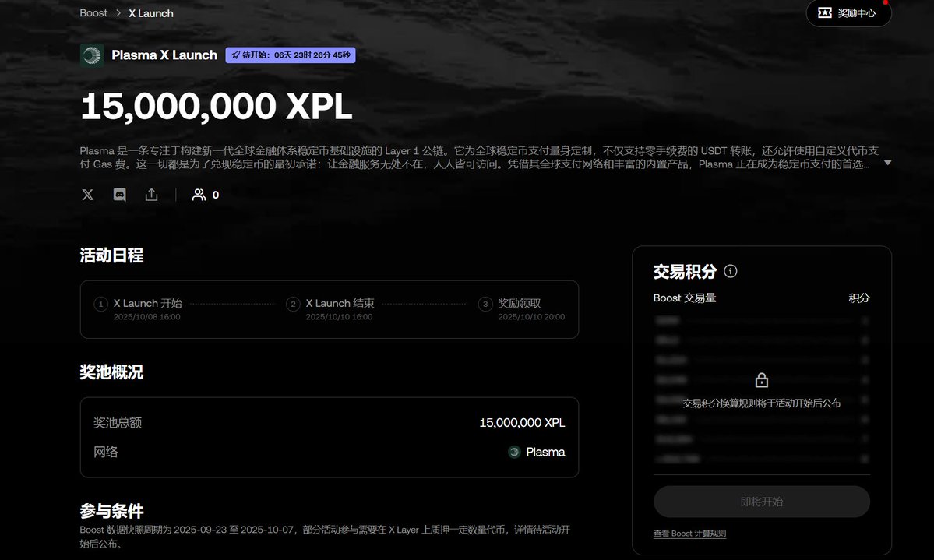Click the 交易积分 info icon
The width and height of the screenshot is (934, 560).
tap(730, 271)
